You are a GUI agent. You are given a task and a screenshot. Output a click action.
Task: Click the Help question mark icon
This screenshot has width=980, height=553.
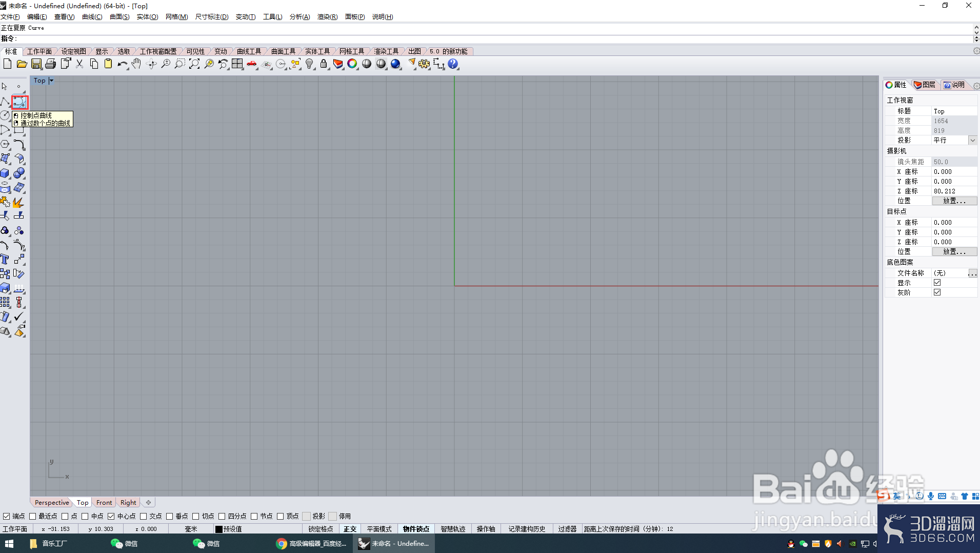click(x=453, y=64)
